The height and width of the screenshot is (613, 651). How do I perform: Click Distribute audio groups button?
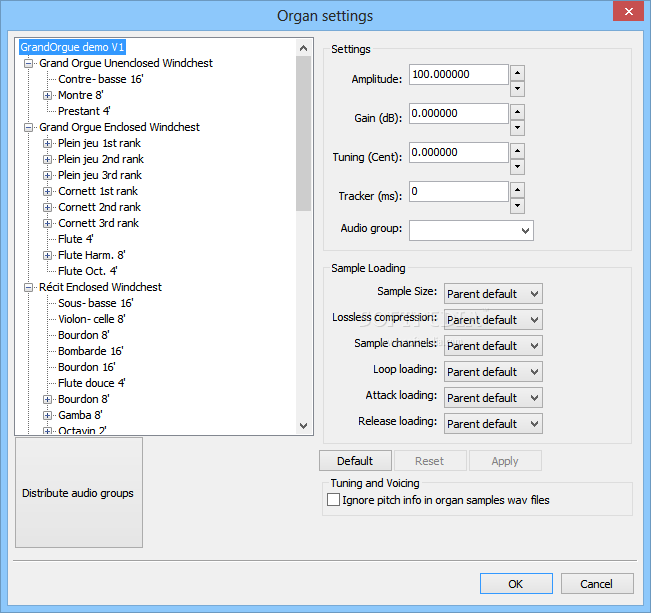point(79,493)
